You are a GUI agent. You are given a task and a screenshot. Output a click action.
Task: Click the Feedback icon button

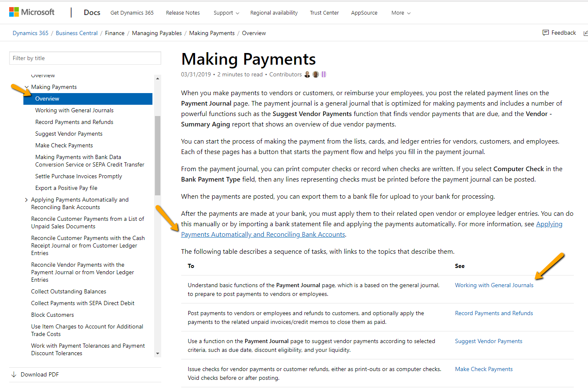pos(559,33)
